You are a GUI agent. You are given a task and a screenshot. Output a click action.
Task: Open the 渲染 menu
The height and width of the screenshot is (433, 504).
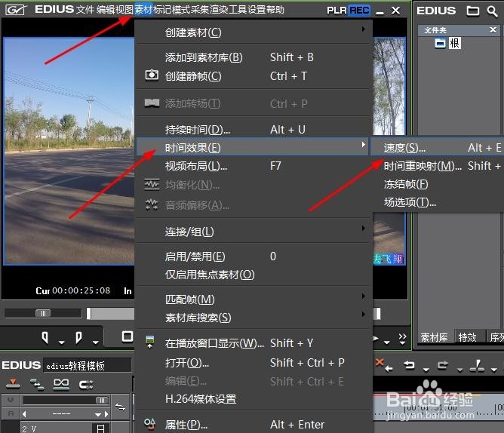point(219,10)
